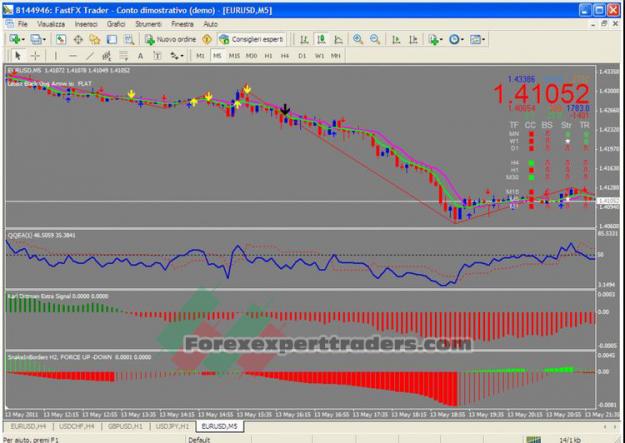Open the Aiuto menu
The image size is (625, 443).
(210, 24)
